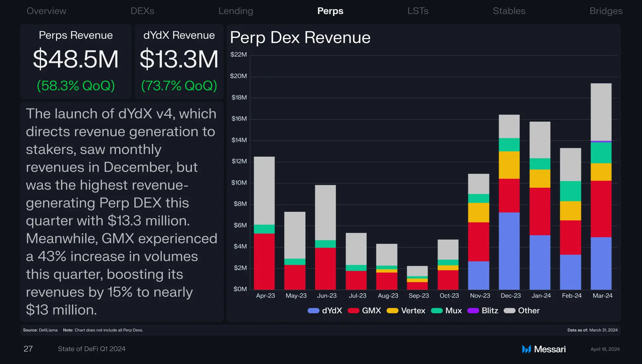Click the GMX red legend marker

354,310
